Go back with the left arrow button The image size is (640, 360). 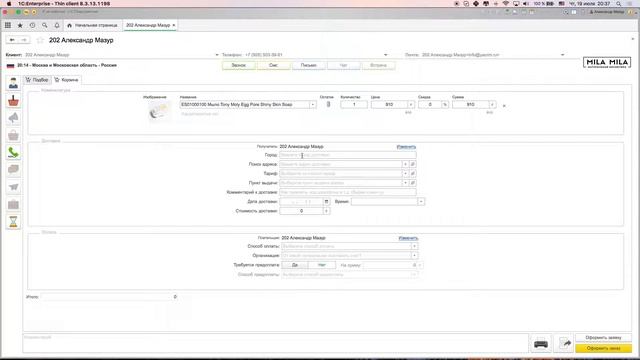point(12,40)
